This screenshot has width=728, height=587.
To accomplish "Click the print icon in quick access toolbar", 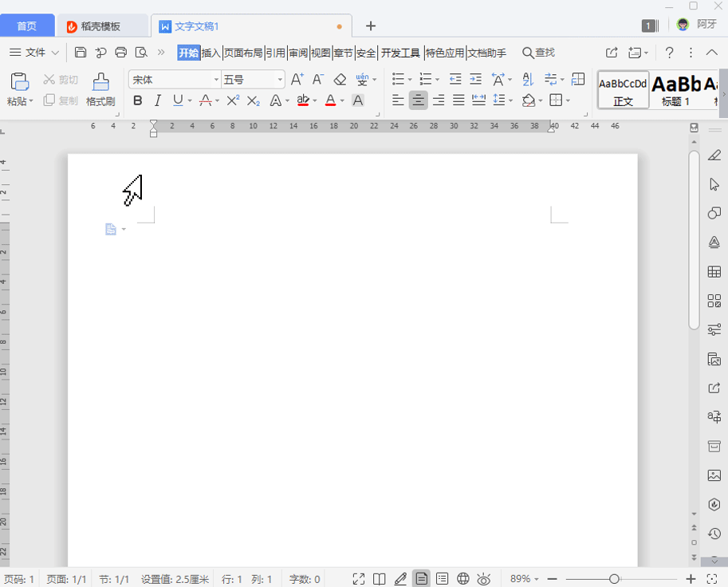I will [121, 53].
